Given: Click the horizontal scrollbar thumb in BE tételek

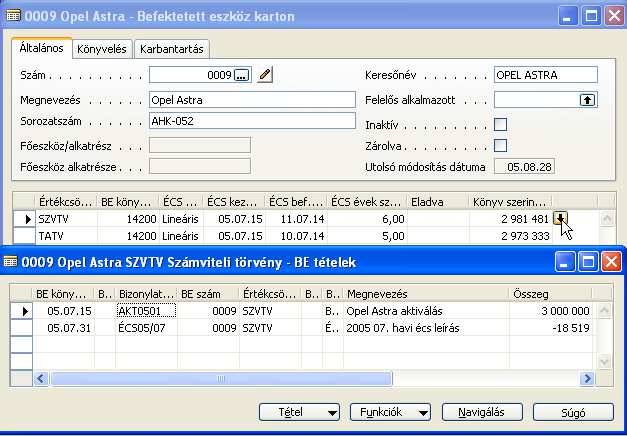Looking at the screenshot, I should tap(221, 378).
